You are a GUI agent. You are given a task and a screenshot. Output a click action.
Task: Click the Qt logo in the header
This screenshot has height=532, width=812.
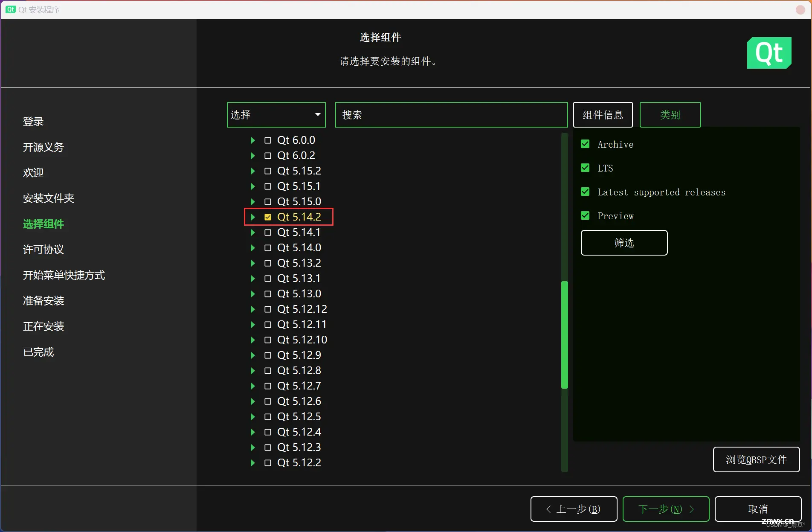[x=769, y=53]
